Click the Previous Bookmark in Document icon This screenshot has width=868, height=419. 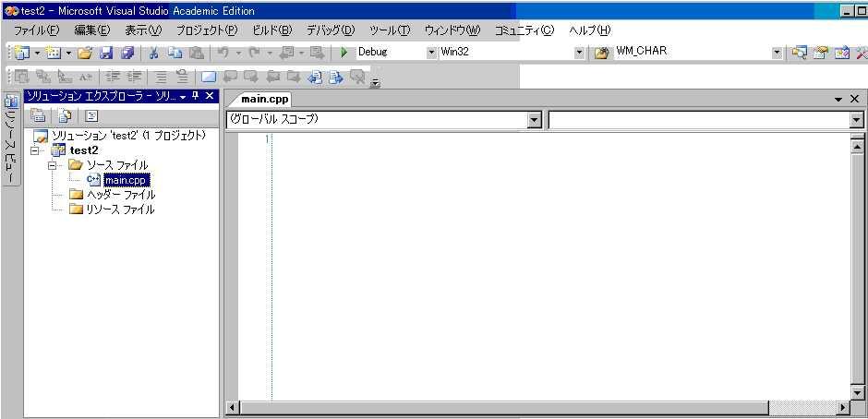[315, 77]
